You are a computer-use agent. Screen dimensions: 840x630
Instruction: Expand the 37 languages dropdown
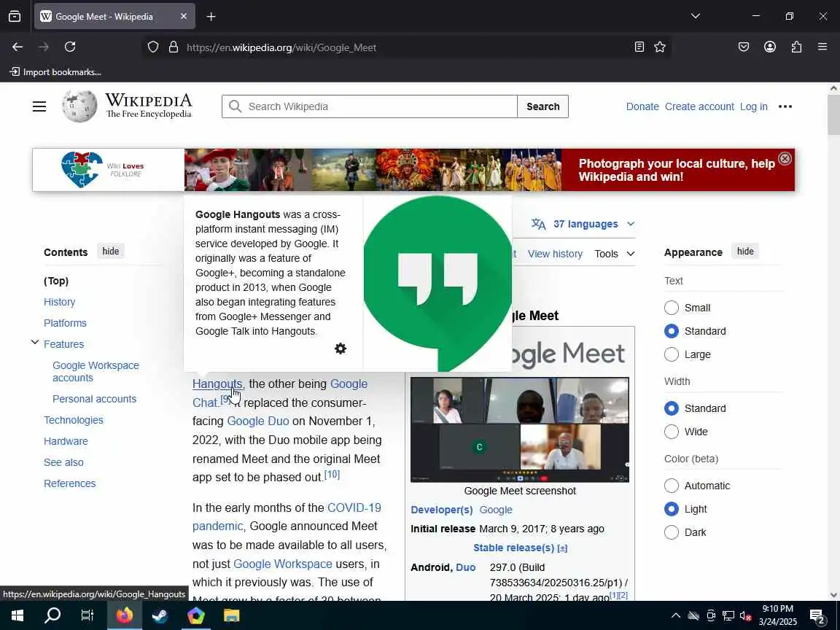(x=583, y=224)
